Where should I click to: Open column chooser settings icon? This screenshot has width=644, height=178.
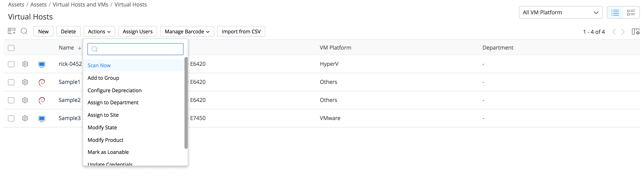(635, 32)
